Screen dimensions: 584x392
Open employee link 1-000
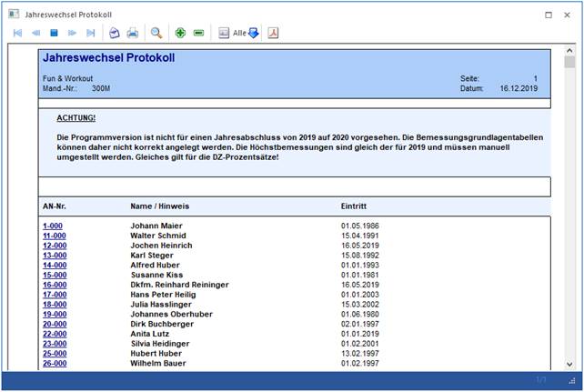(53, 226)
